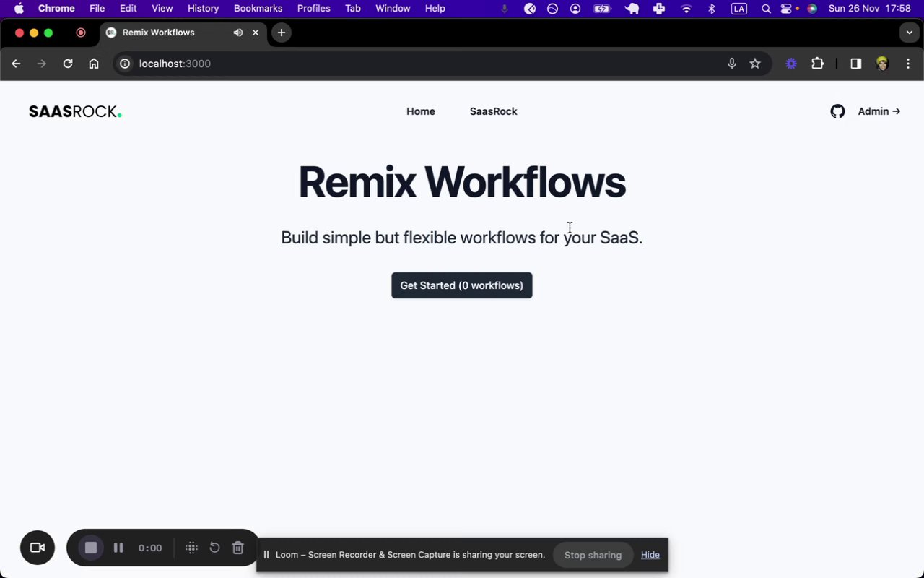Open the Chrome app menu
This screenshot has width=924, height=578.
[x=56, y=9]
